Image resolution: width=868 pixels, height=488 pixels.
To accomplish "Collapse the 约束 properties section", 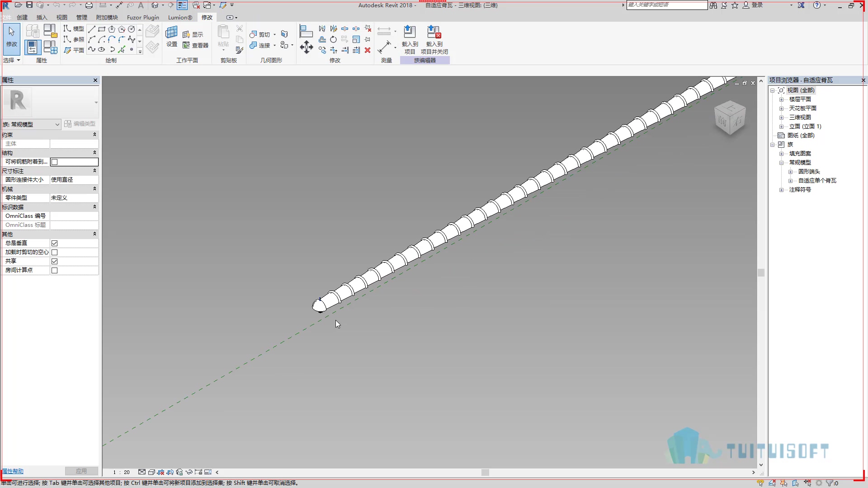I will tap(94, 135).
